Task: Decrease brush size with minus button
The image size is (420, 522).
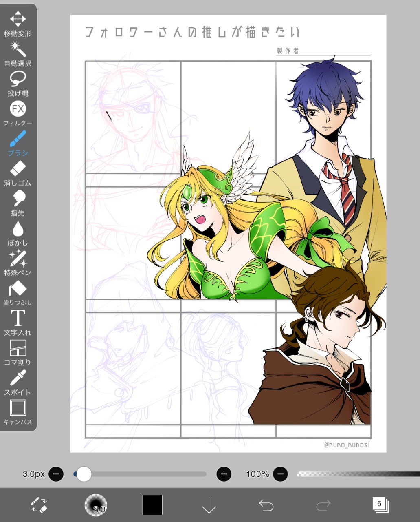Action: tap(56, 474)
